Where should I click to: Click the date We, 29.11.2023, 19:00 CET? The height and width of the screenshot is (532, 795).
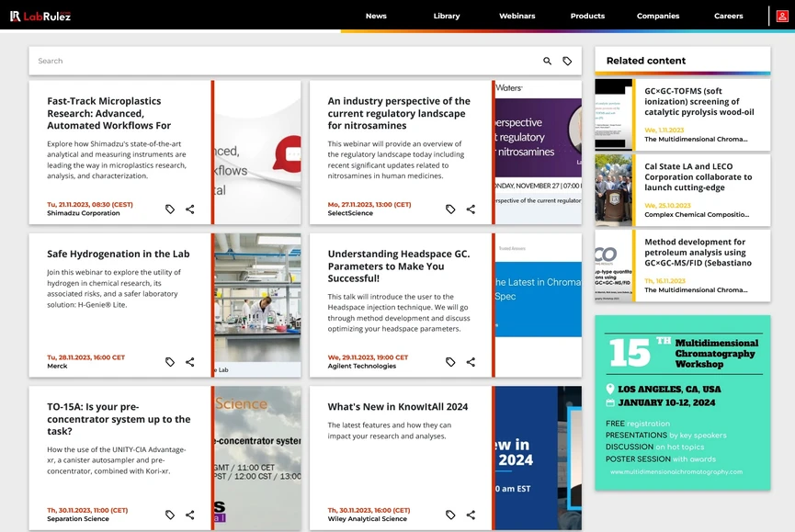pyautogui.click(x=368, y=357)
